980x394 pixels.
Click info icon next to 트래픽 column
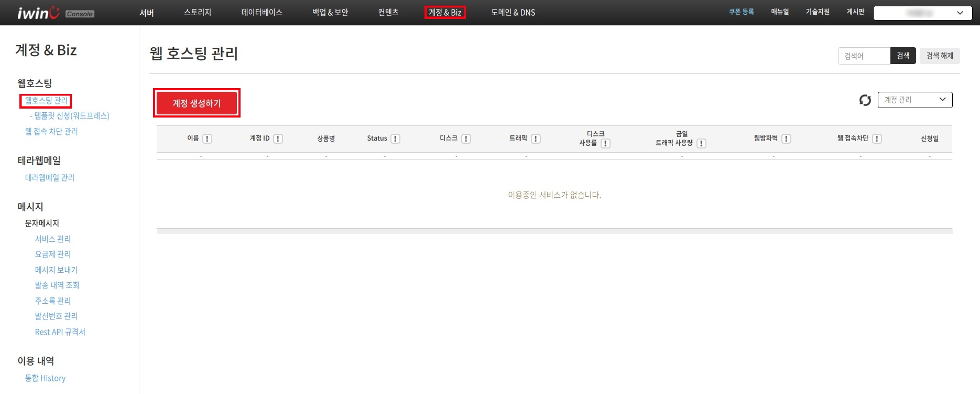coord(536,139)
